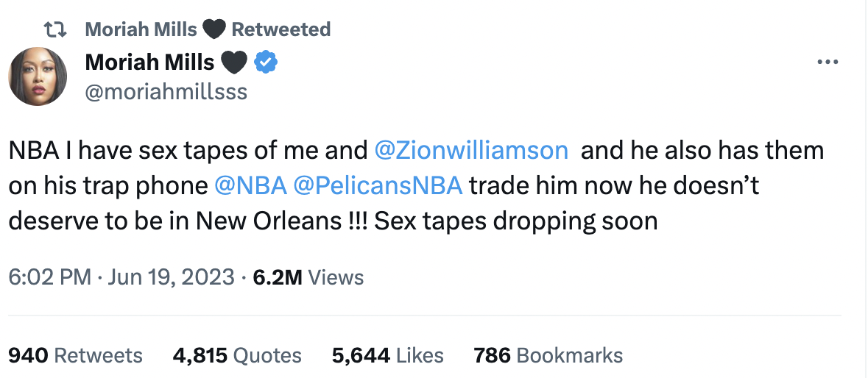868x378 pixels.
Task: Click the 6:02 PM timestamp
Action: 49,277
